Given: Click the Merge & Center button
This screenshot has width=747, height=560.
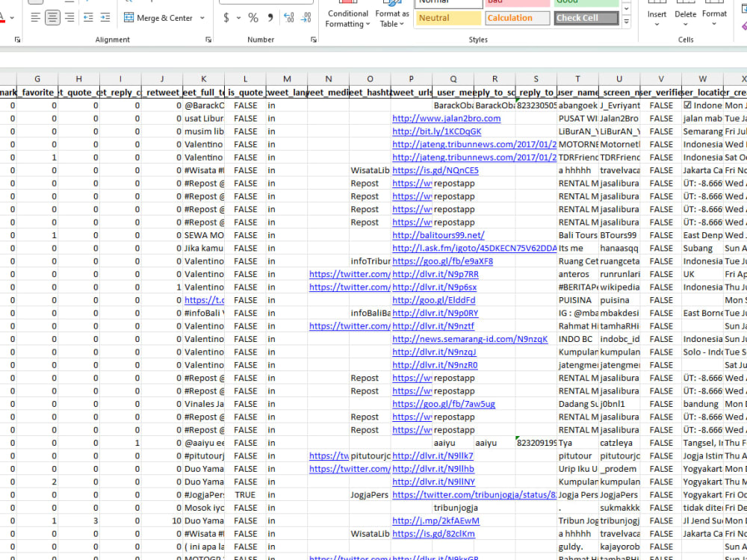Looking at the screenshot, I should (158, 18).
